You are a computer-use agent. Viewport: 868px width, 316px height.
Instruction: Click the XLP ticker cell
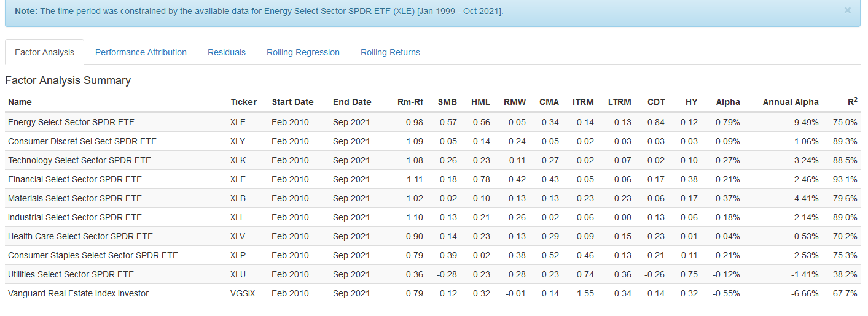(x=238, y=255)
